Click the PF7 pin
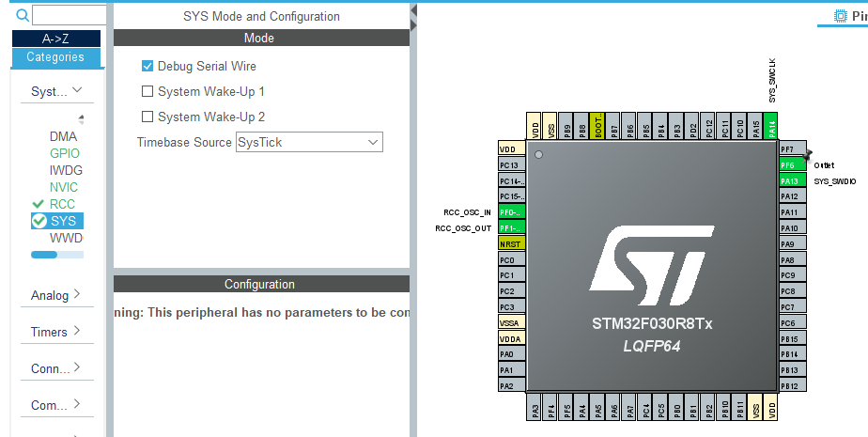 (792, 149)
